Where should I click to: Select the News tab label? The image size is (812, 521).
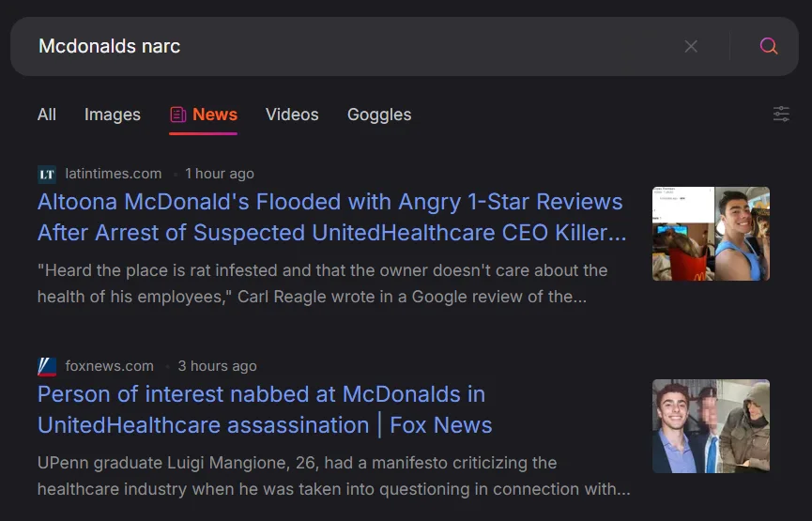tap(215, 115)
